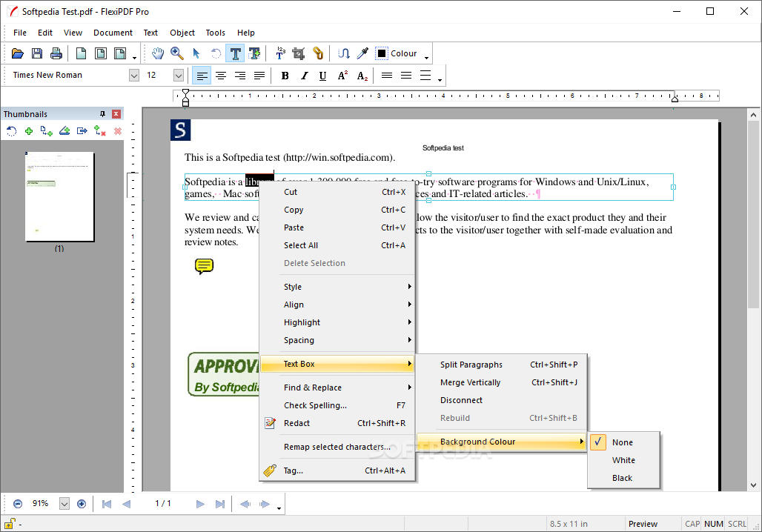The width and height of the screenshot is (762, 532).
Task: Pick the Eyedropper colour tool
Action: click(x=362, y=53)
